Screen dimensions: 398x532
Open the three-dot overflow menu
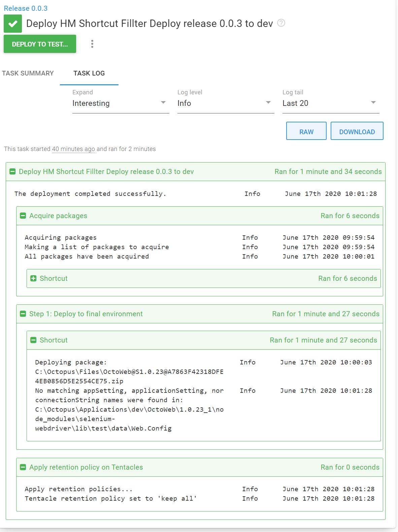pos(92,44)
